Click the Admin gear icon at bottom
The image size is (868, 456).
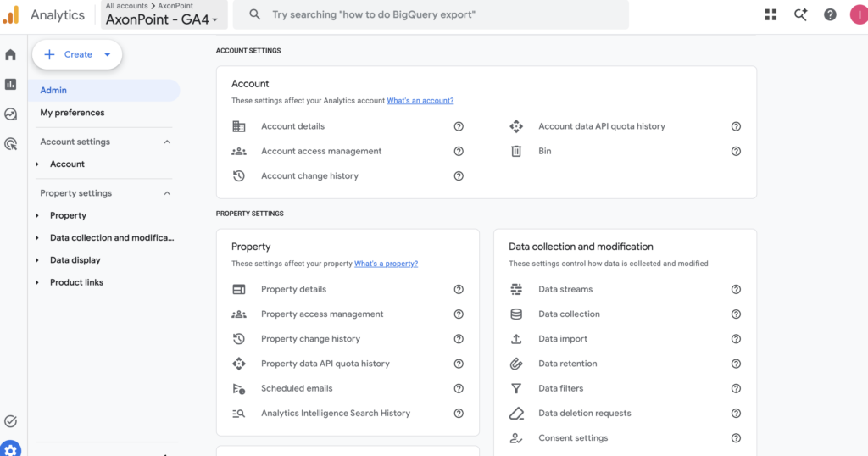(10, 450)
